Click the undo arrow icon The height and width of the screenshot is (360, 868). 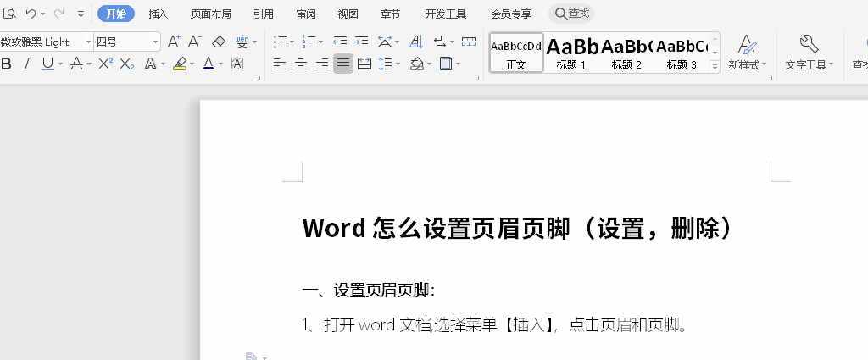pos(31,14)
